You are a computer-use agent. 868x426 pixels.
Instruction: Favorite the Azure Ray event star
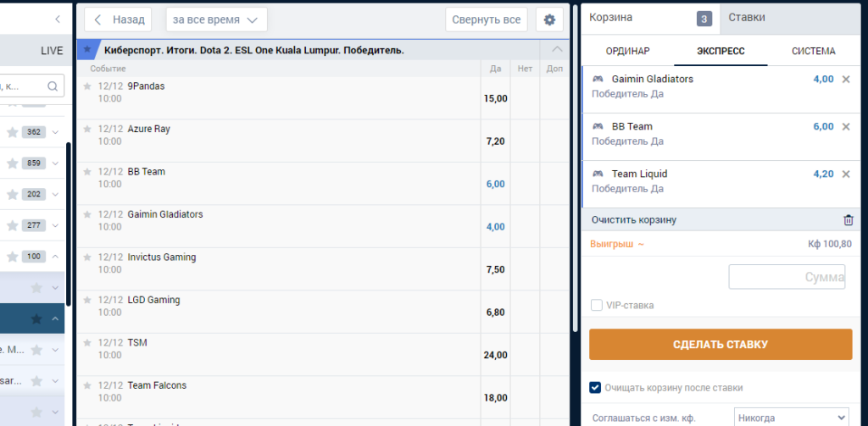(x=87, y=129)
